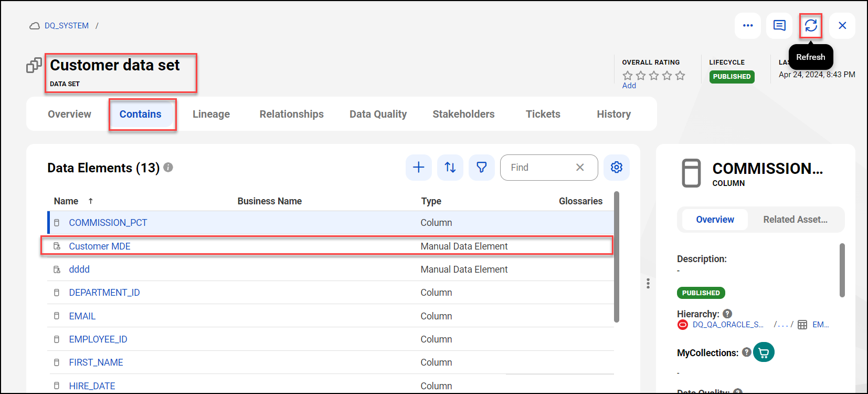Open the EMPLOYEE_ID element link
868x394 pixels.
tap(98, 339)
